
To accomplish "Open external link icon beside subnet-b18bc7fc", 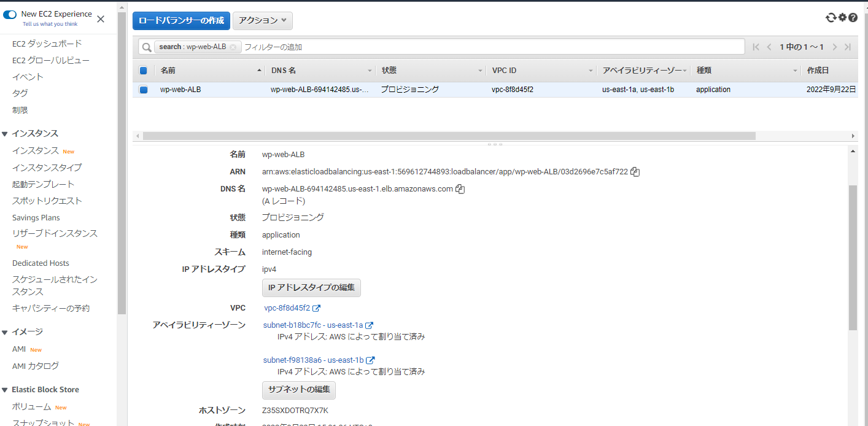I will 370,325.
